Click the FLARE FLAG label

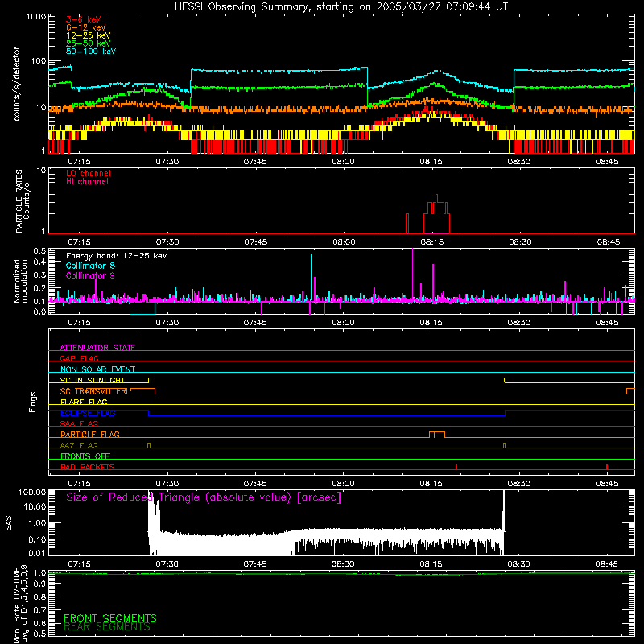[84, 402]
